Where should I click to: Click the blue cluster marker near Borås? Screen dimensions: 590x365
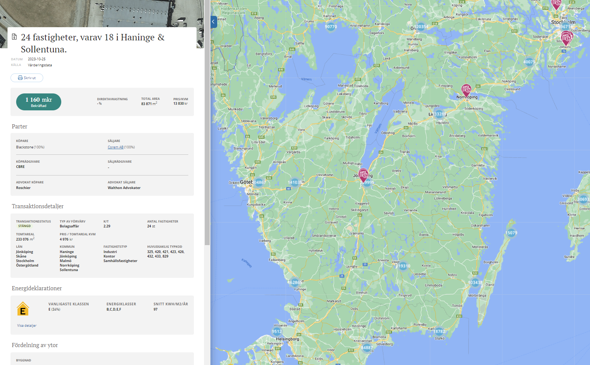[x=294, y=182]
